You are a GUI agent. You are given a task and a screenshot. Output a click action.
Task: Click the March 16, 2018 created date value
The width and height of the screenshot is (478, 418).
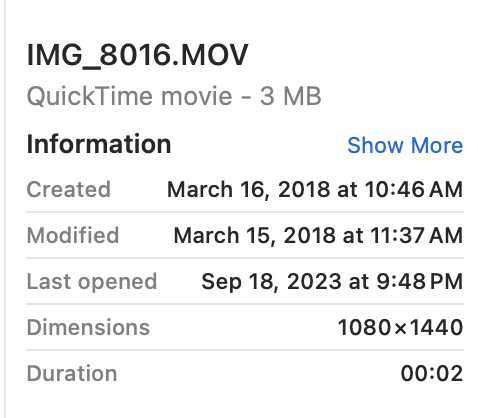coord(315,190)
